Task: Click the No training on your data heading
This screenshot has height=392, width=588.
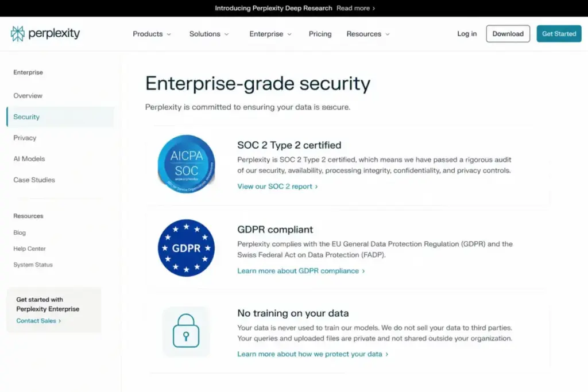Action: click(293, 313)
